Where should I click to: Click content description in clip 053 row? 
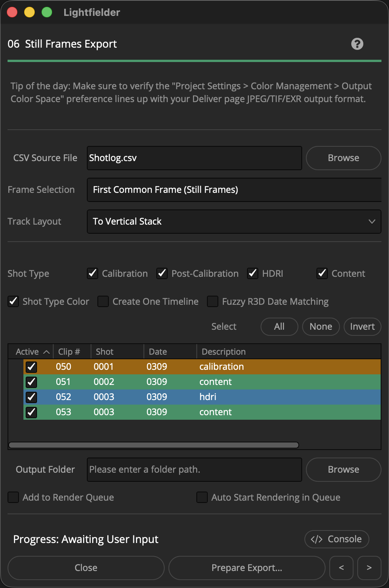(216, 412)
